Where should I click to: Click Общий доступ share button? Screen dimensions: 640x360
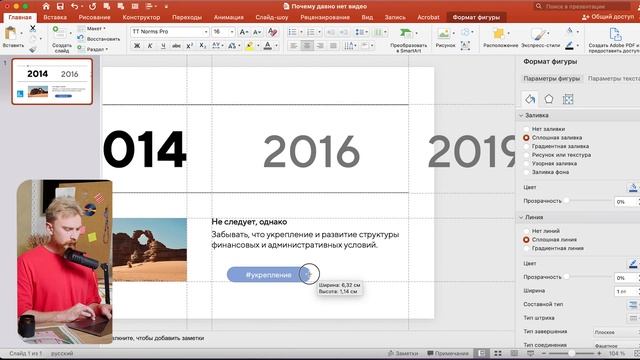coord(608,17)
